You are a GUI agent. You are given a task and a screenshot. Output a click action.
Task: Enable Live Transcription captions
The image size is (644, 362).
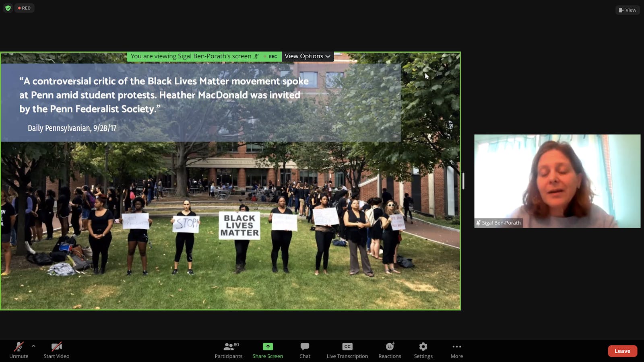tap(347, 350)
